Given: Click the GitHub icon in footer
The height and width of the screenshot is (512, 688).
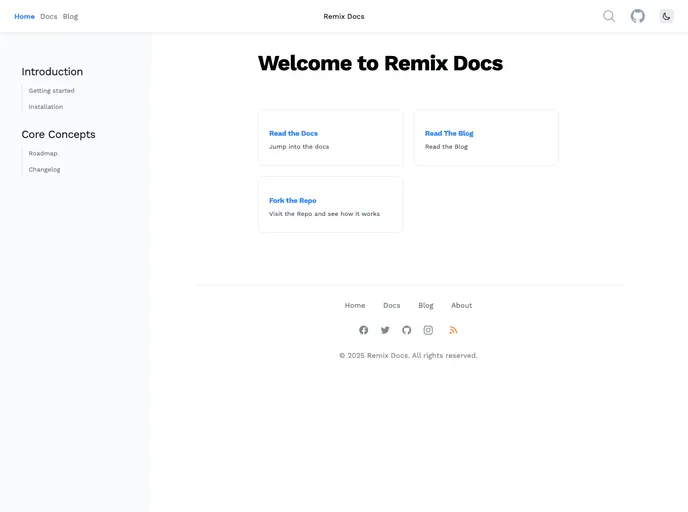Looking at the screenshot, I should (x=406, y=330).
